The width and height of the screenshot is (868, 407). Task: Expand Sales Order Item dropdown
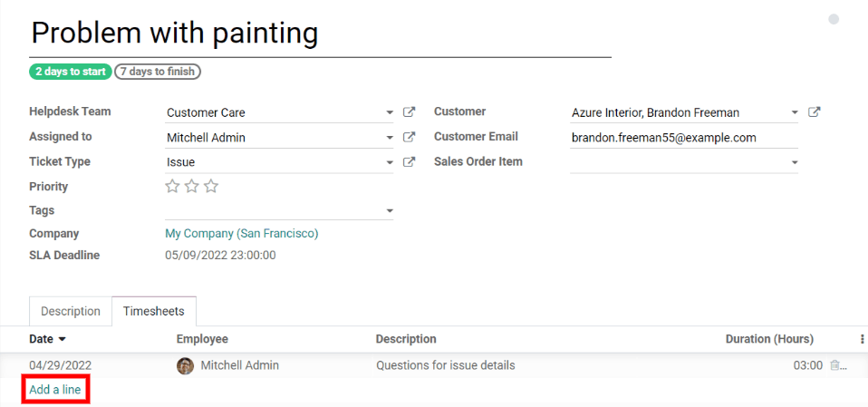coord(795,162)
